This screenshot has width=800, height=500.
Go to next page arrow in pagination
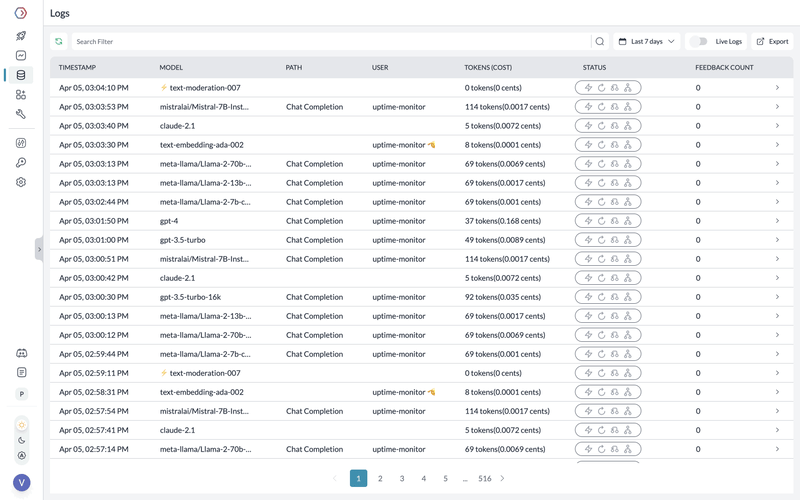pyautogui.click(x=503, y=478)
